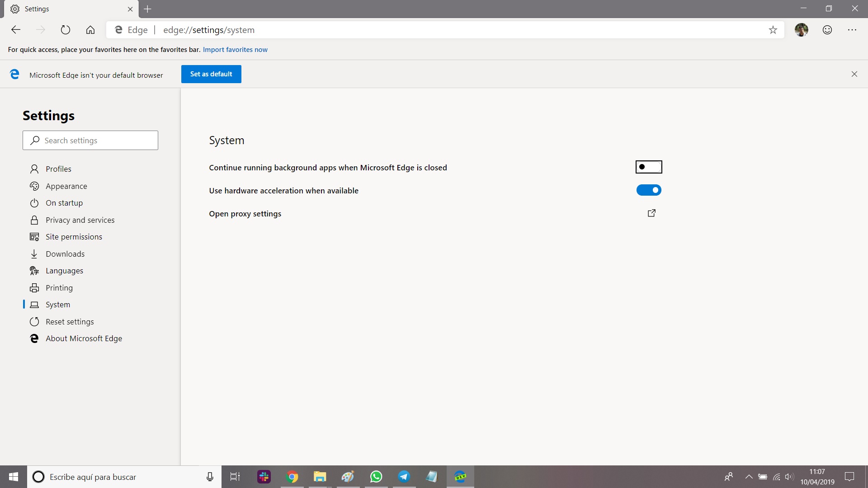
Task: Dismiss the default browser notification bar
Action: [854, 74]
